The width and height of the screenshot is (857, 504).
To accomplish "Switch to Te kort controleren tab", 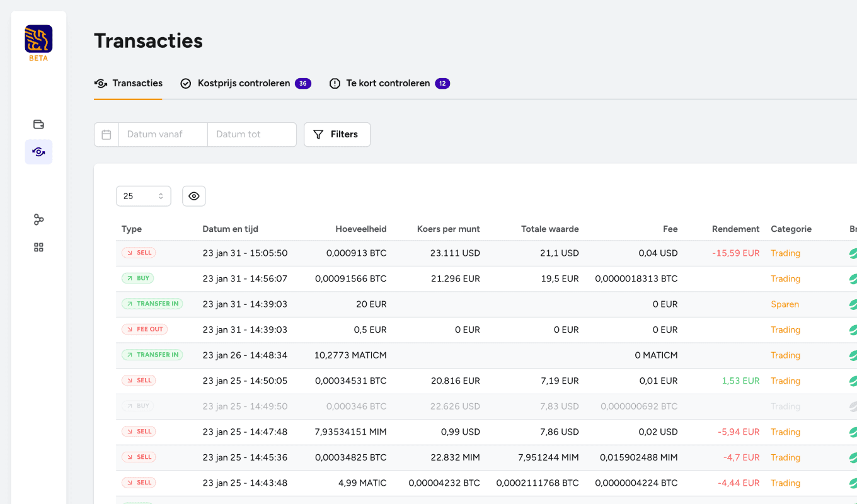I will click(389, 83).
